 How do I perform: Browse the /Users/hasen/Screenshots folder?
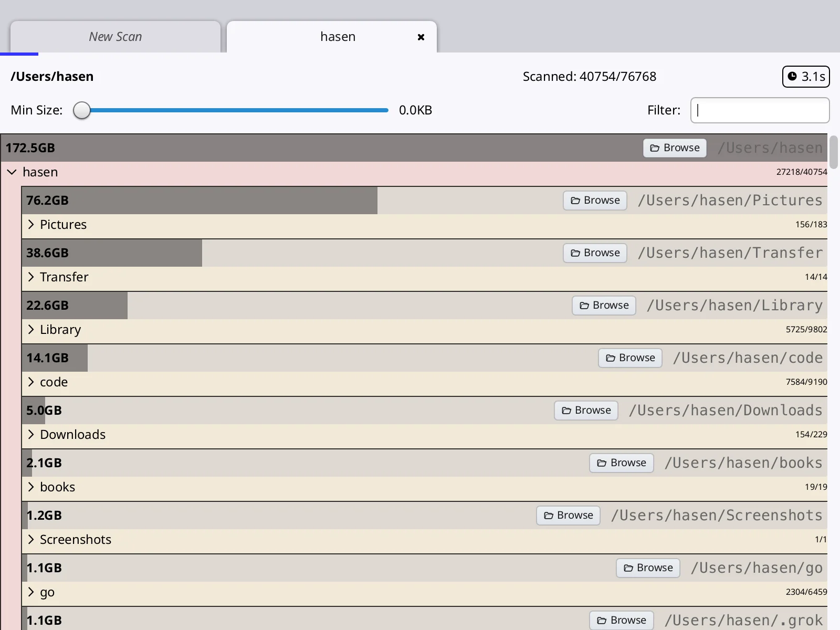[568, 516]
